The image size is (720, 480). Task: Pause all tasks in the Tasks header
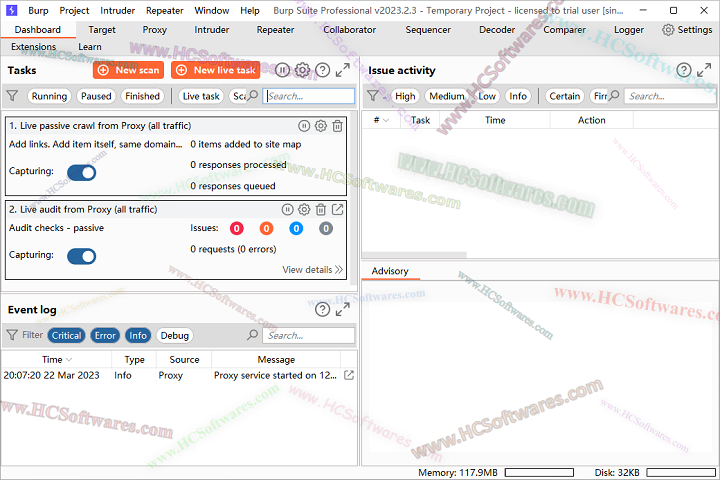282,70
